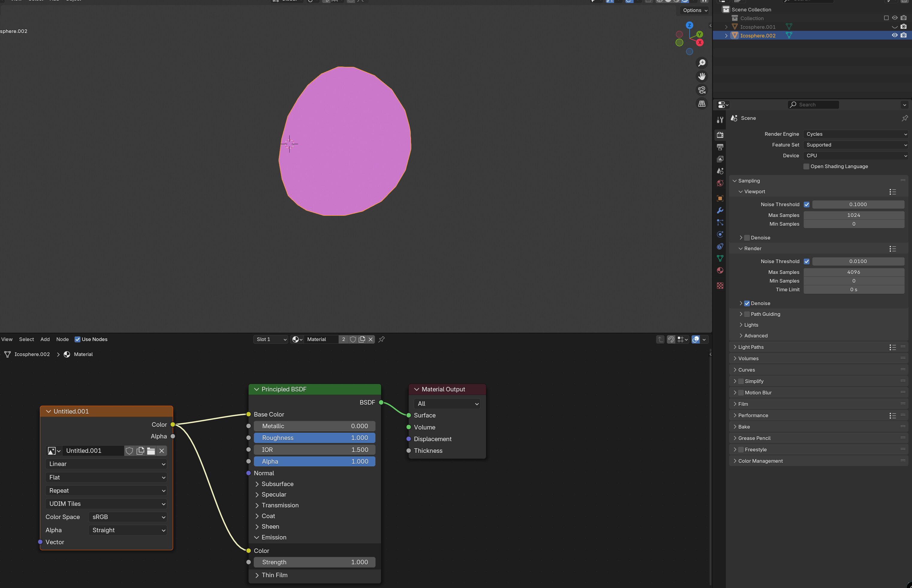Toggle node editor overlays button
The image size is (912, 588).
coord(696,340)
